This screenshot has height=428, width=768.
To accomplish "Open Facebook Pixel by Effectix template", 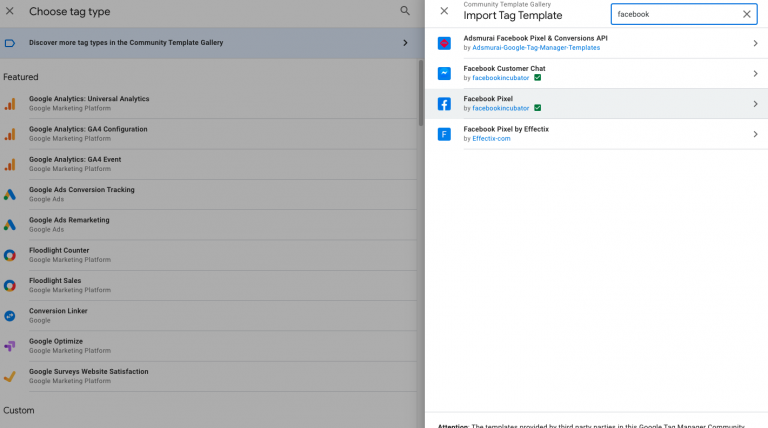I will coord(506,129).
